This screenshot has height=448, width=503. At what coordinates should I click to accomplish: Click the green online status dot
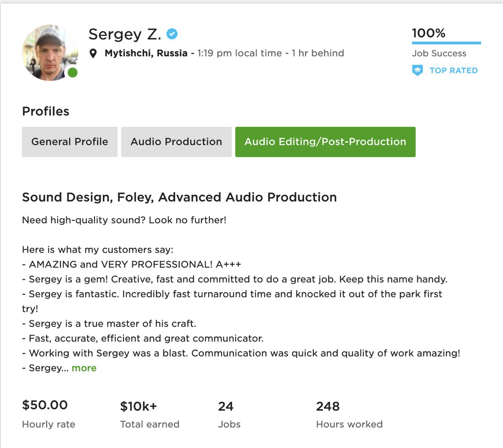[x=72, y=73]
